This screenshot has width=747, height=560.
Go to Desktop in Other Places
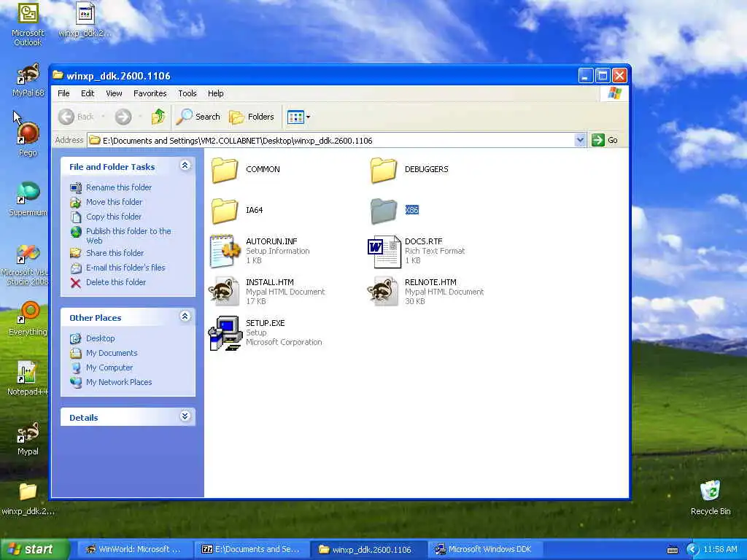coord(100,338)
